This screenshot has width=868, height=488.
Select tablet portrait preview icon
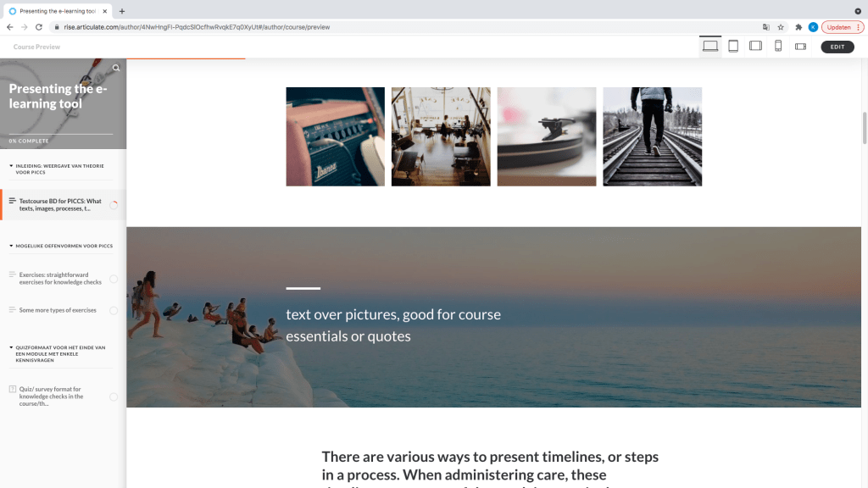coord(733,46)
